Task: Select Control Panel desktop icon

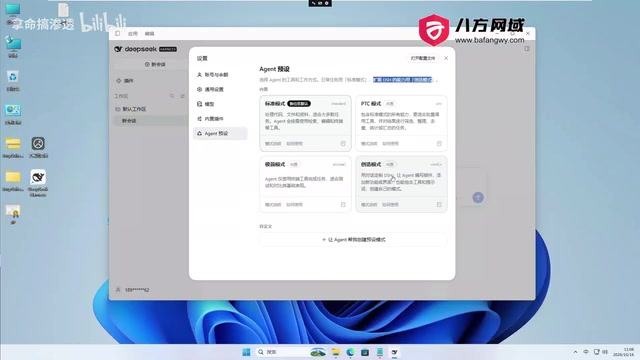Action: tap(13, 114)
